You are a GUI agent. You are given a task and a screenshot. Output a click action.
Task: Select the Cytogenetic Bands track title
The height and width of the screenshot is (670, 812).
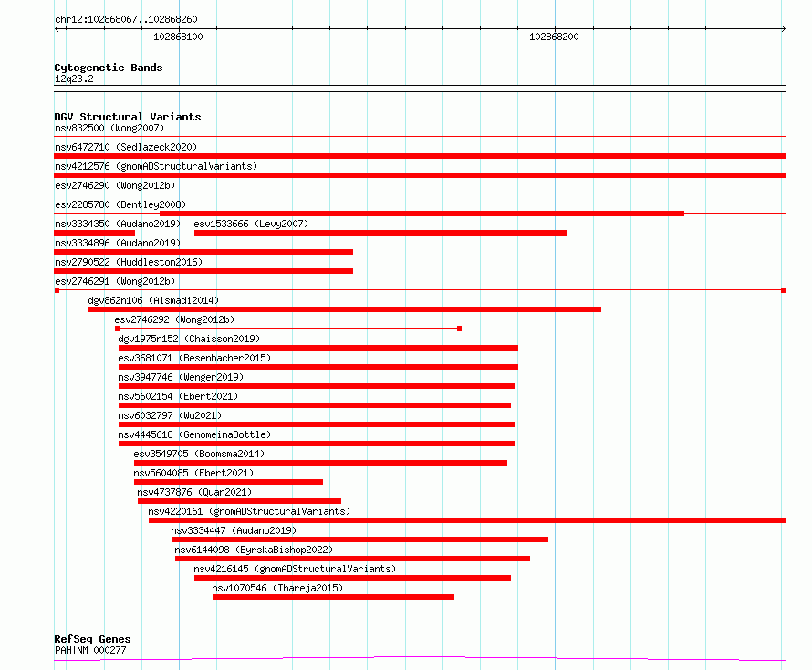[x=109, y=68]
